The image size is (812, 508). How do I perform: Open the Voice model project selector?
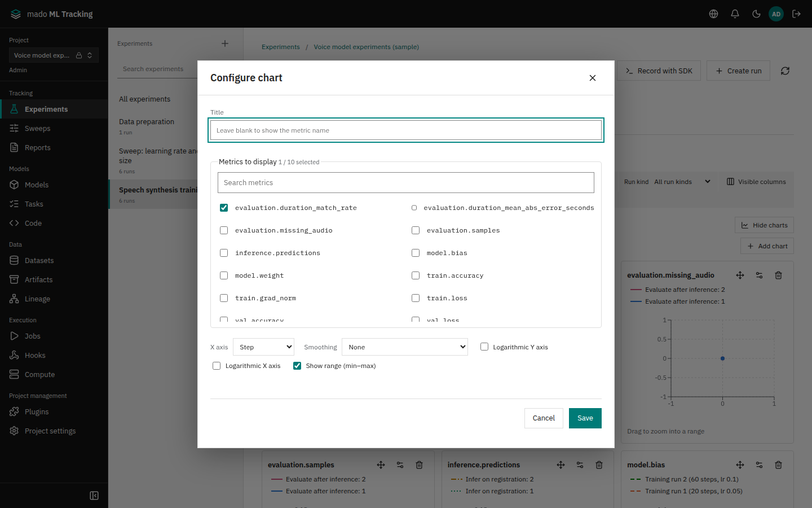pos(54,55)
